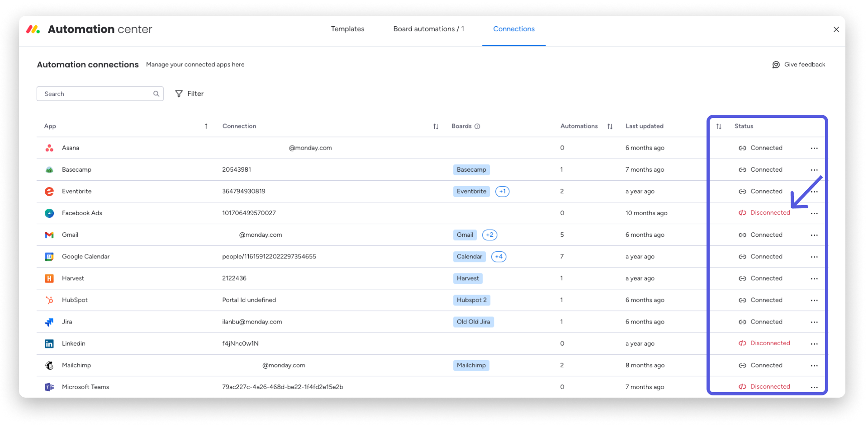Click the LinkedIn app icon
This screenshot has width=868, height=427.
click(49, 343)
